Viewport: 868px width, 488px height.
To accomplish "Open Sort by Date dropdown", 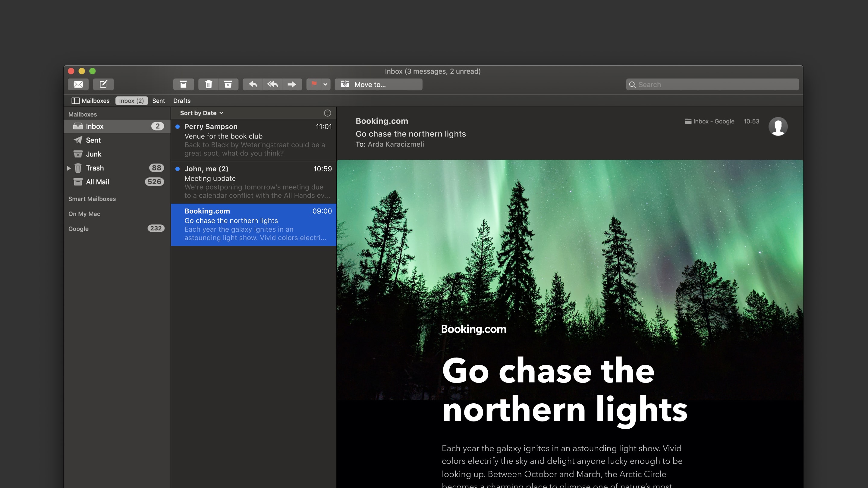I will coord(202,113).
